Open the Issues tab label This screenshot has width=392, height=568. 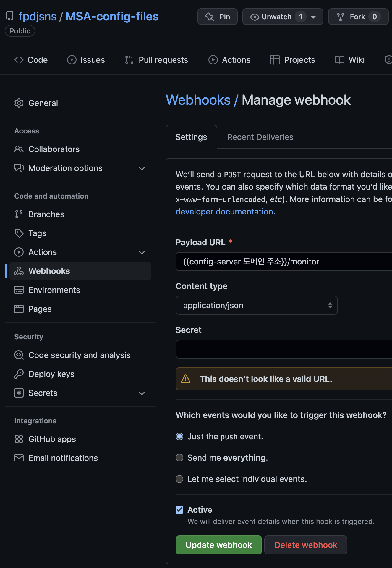(x=93, y=60)
